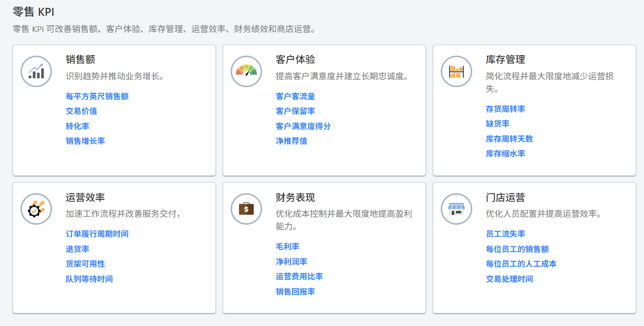Open the 每位员工的人工成本 KPI link
Image resolution: width=644 pixels, height=326 pixels.
click(x=522, y=264)
